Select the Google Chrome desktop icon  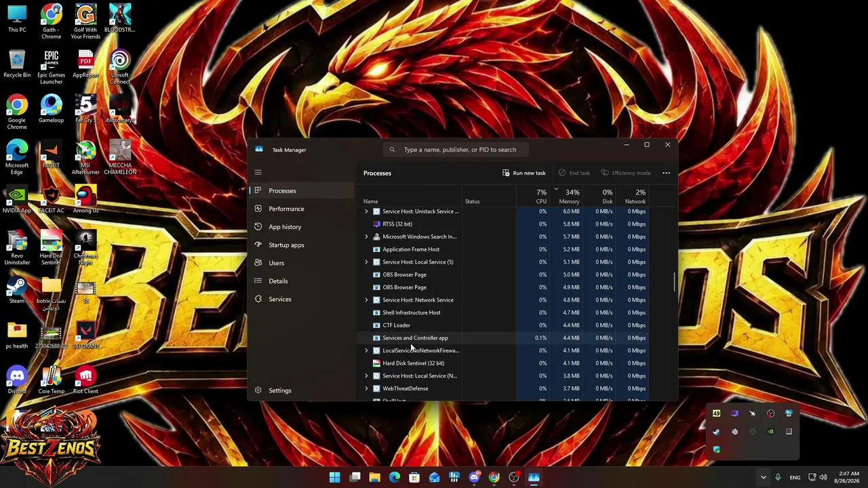17,113
